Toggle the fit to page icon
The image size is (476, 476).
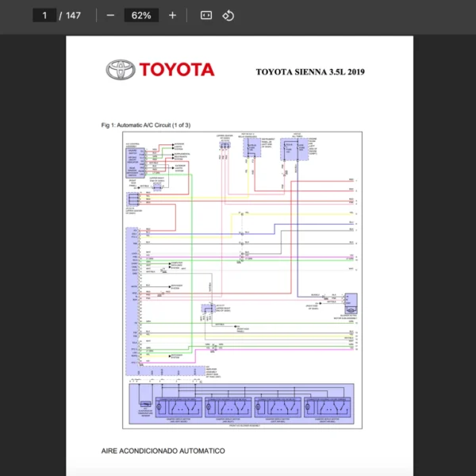click(206, 15)
